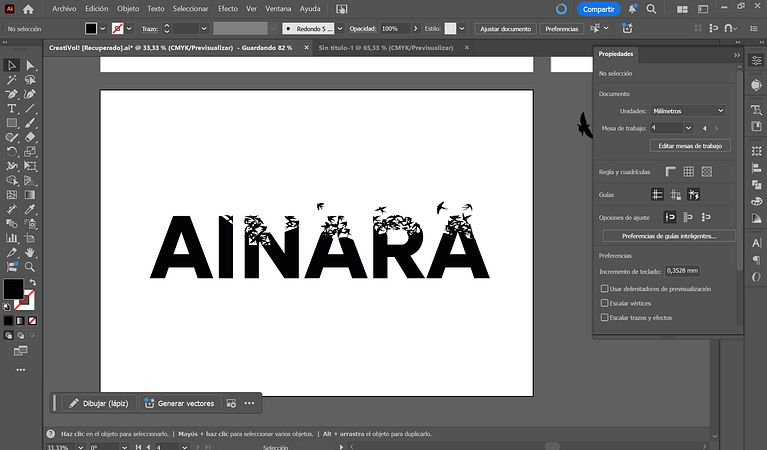Tick the Escalar trazos y efectos checkbox
The height and width of the screenshot is (450, 767).
click(x=604, y=317)
